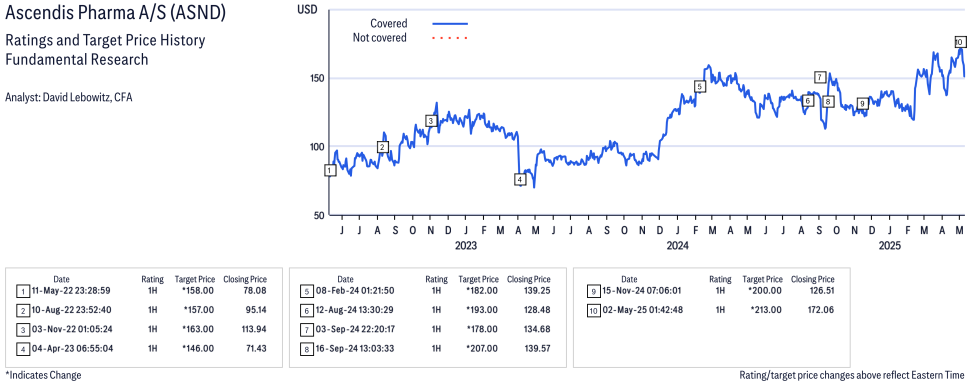Click target price '*200.00'
975x382 pixels.
[x=766, y=291]
